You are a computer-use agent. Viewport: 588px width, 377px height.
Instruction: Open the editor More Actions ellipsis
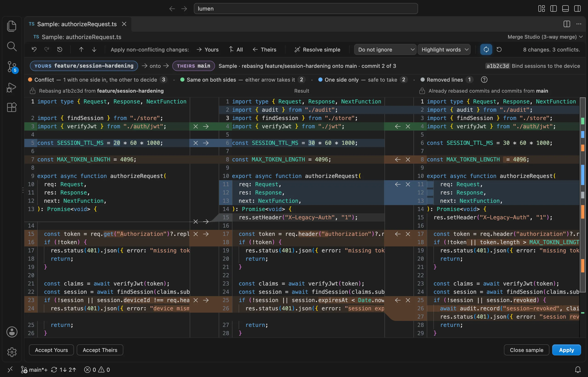[579, 24]
